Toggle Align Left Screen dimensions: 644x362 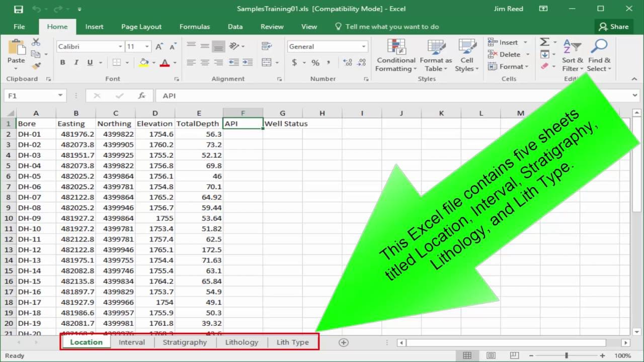(191, 62)
